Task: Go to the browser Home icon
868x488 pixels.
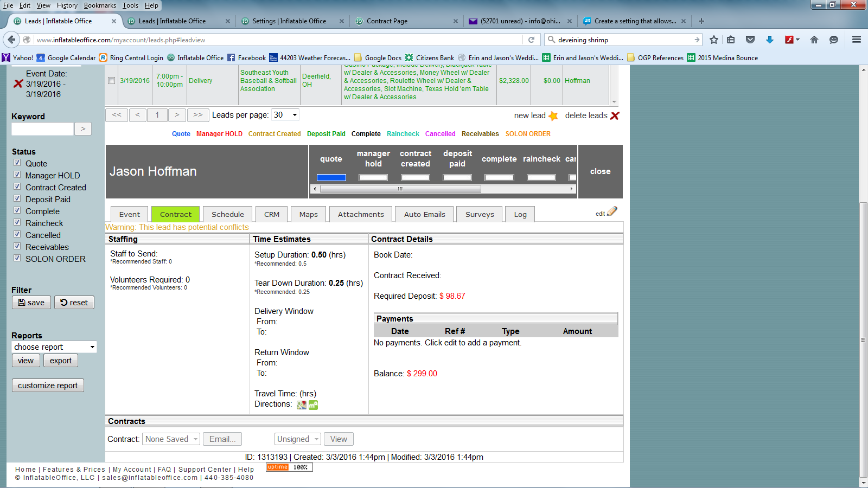Action: click(x=814, y=40)
